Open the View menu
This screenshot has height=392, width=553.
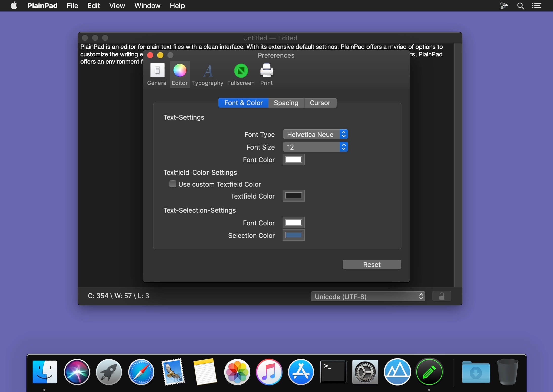pyautogui.click(x=117, y=6)
